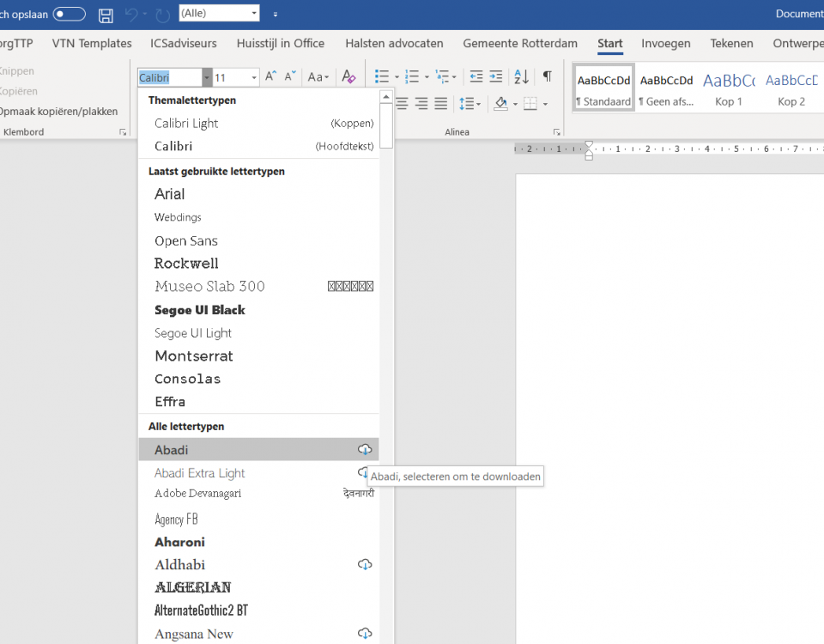The image size is (824, 644).
Task: Click download cloud icon next to Aldhabi
Action: pos(365,565)
